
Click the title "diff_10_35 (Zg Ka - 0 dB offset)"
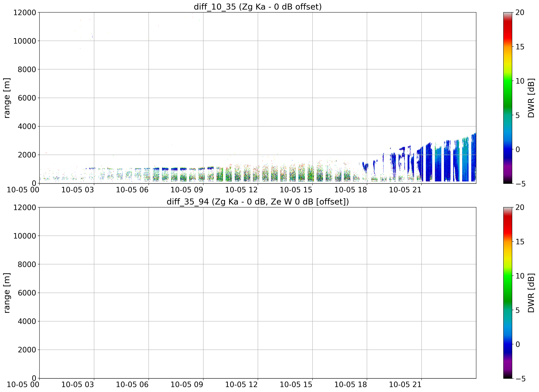point(258,7)
